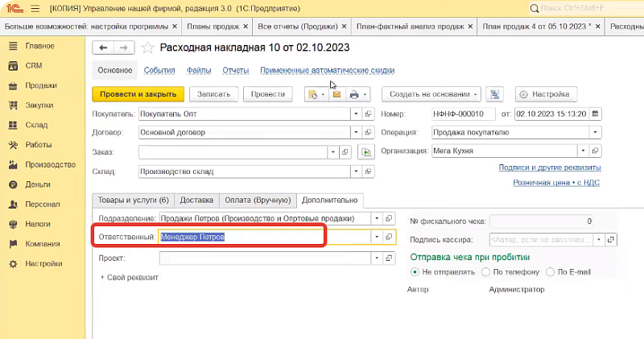Click the printer icon
The height and width of the screenshot is (339, 644).
(x=354, y=94)
